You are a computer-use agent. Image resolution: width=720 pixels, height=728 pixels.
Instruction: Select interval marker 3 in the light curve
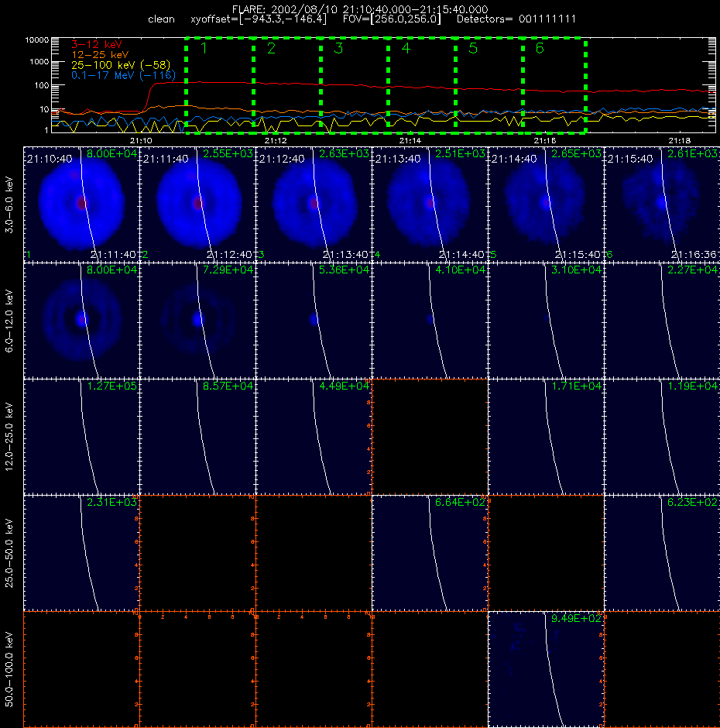coord(338,48)
